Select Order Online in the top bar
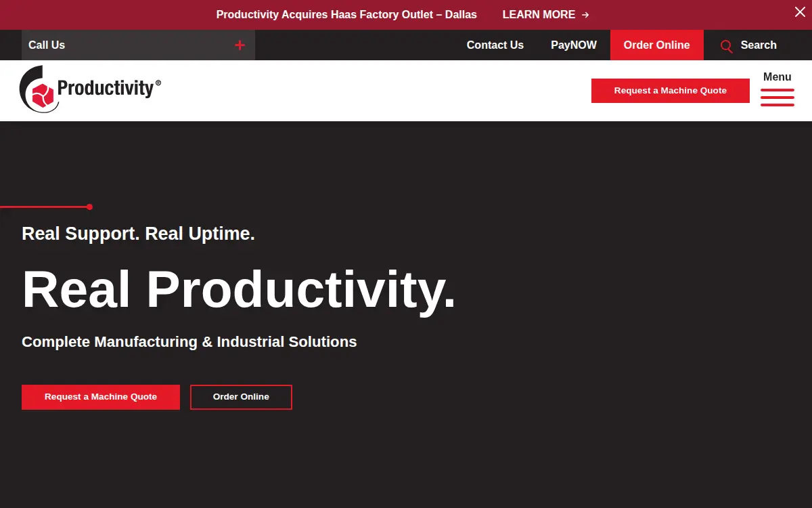 pos(657,45)
